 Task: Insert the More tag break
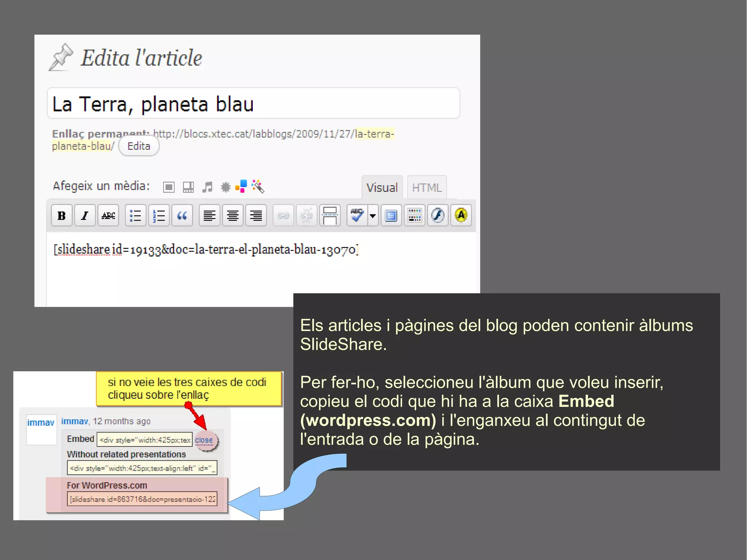tap(330, 216)
